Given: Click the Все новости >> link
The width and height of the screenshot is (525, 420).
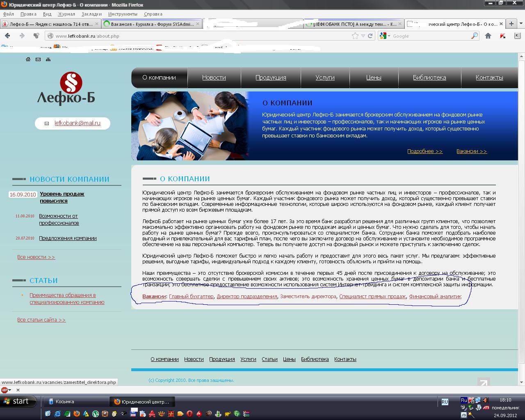Looking at the screenshot, I should click(36, 257).
